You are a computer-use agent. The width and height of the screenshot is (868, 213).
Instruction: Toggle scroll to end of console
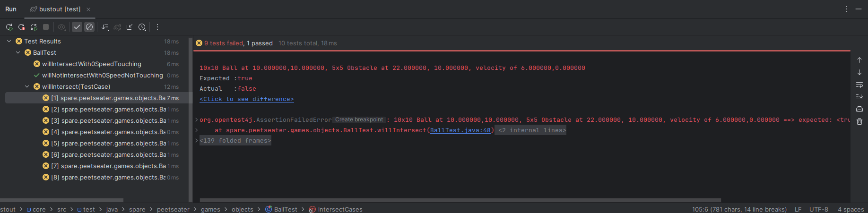pyautogui.click(x=859, y=97)
